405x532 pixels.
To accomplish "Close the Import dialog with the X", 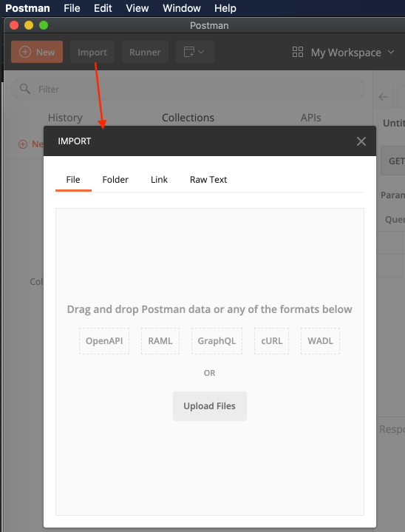I will point(361,141).
